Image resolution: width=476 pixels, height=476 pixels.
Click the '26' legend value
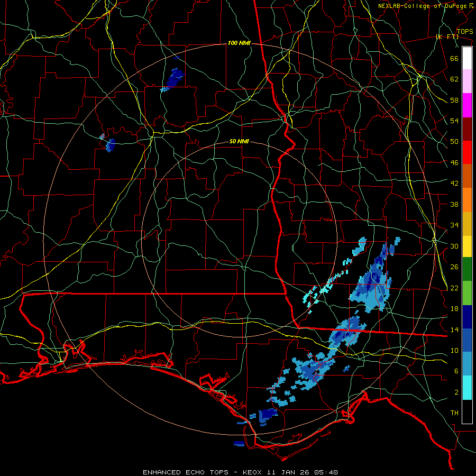[454, 267]
